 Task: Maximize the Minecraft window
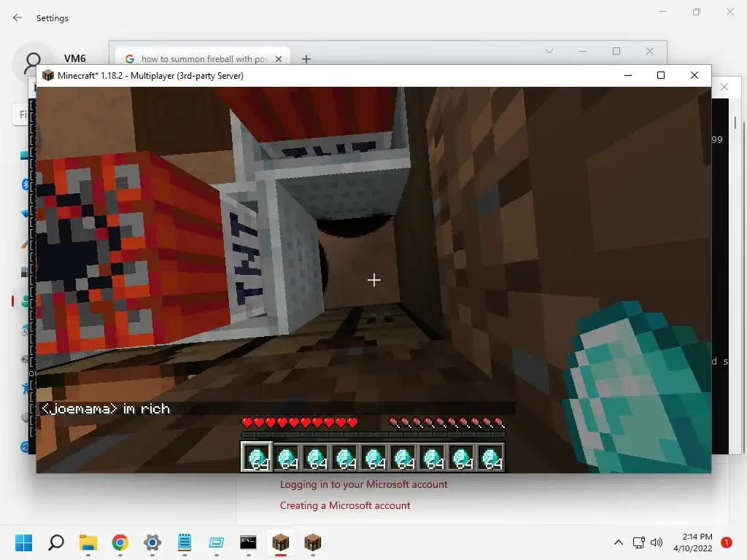[x=661, y=75]
